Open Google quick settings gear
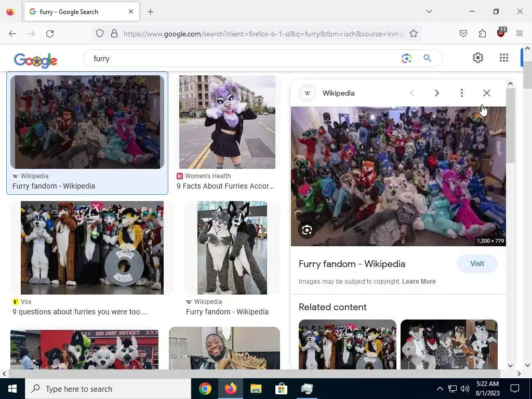 tap(478, 58)
